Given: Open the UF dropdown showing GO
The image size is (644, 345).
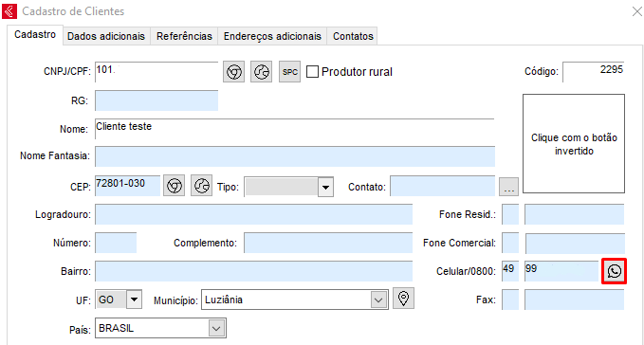Looking at the screenshot, I should tap(134, 300).
